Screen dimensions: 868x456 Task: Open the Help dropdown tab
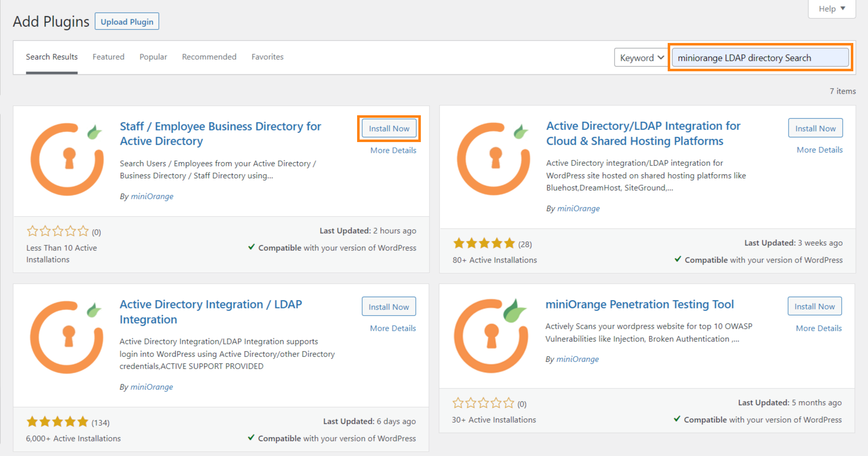pyautogui.click(x=832, y=9)
